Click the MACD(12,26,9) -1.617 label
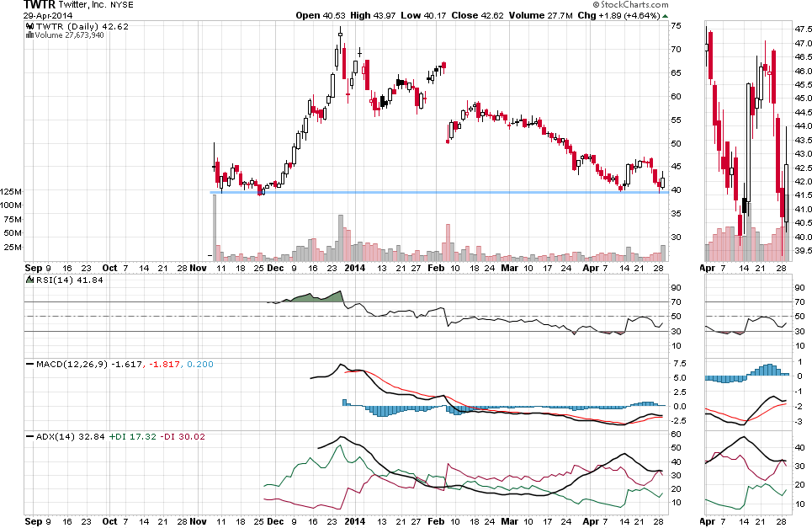Viewport: 812px width, 528px height. click(x=88, y=365)
